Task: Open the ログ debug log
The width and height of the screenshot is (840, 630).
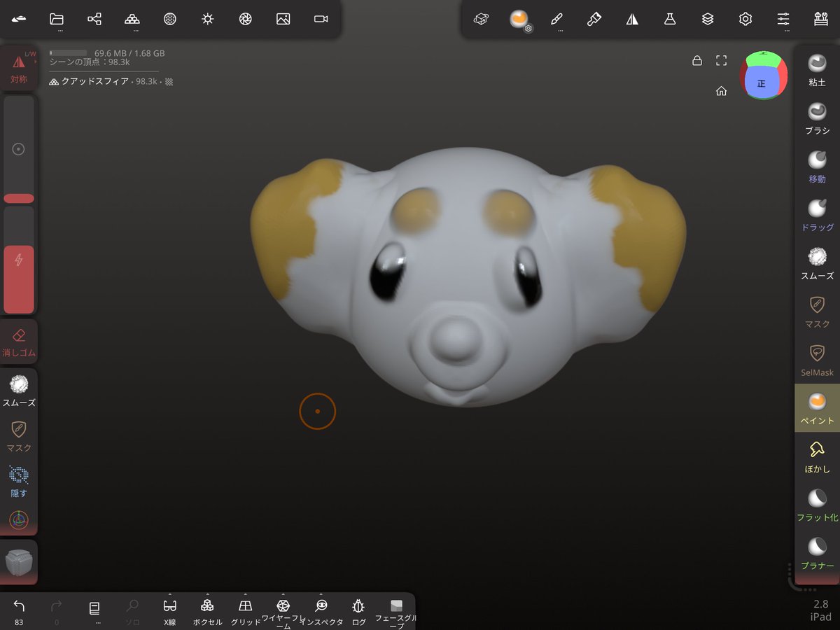Action: 358,611
